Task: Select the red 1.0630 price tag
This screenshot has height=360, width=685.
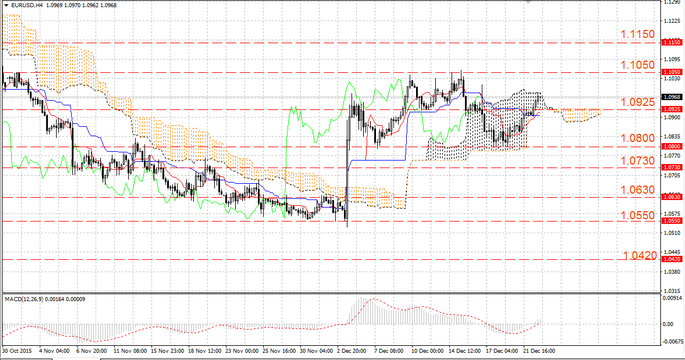Action: pos(672,197)
